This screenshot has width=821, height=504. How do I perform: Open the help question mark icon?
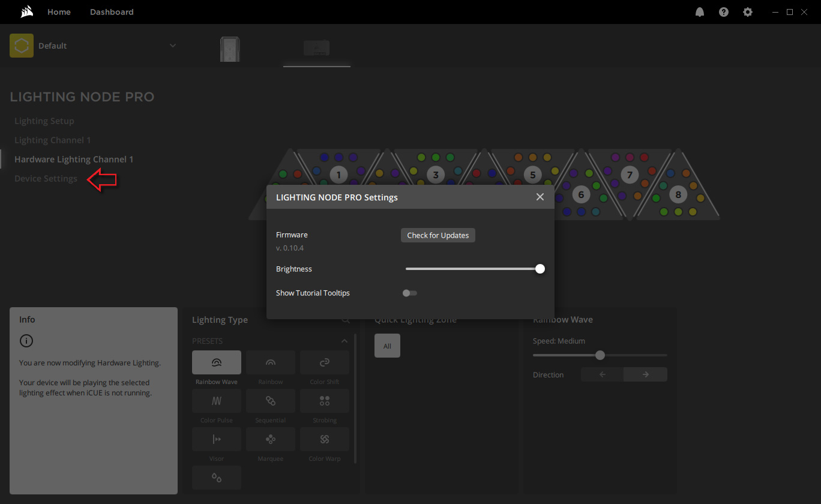click(724, 12)
